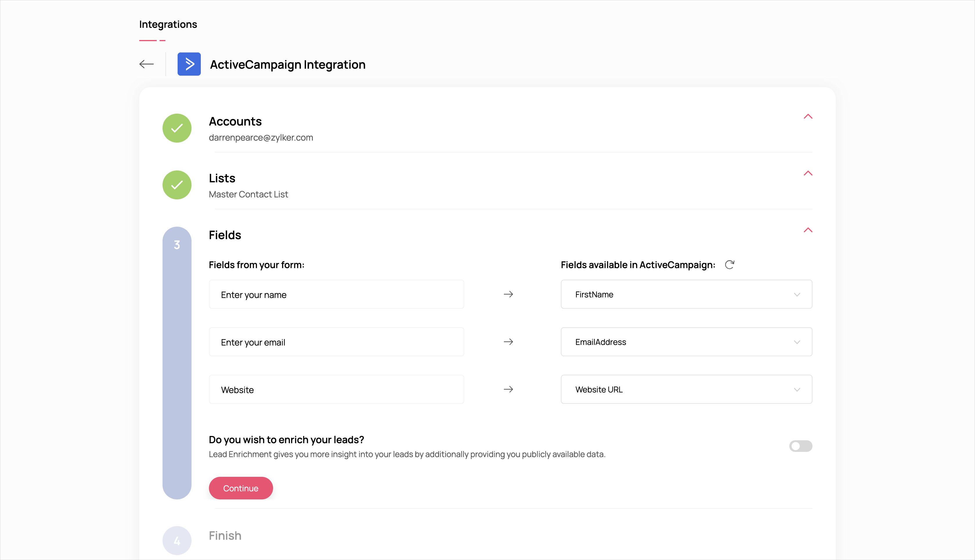975x560 pixels.
Task: Click the ActiveCampaign logo icon
Action: 189,64
